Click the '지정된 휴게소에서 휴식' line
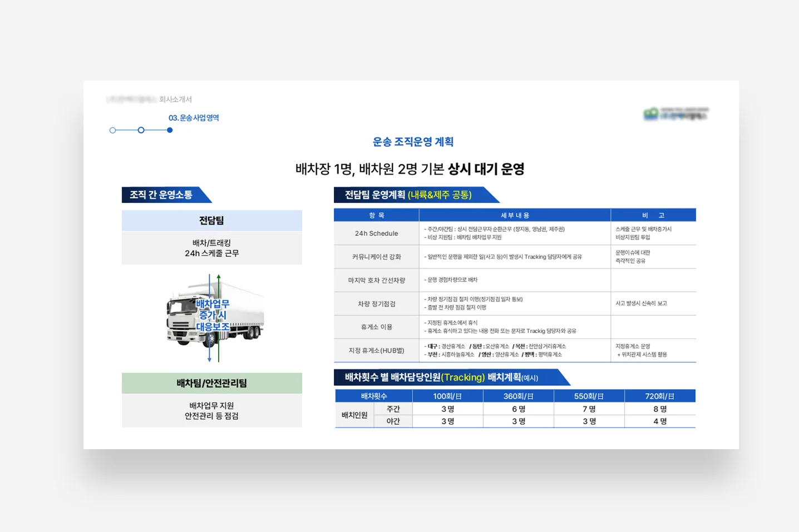Screen dimensions: 799x532 [451, 322]
